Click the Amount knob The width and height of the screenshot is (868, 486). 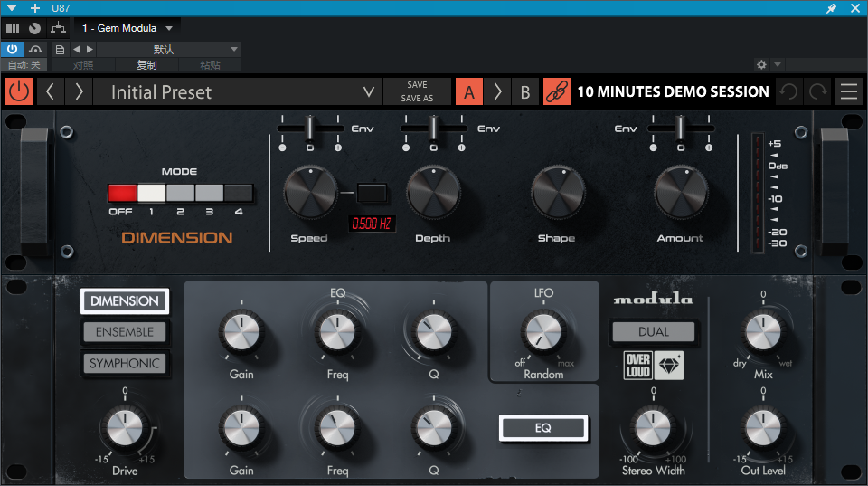pos(681,192)
